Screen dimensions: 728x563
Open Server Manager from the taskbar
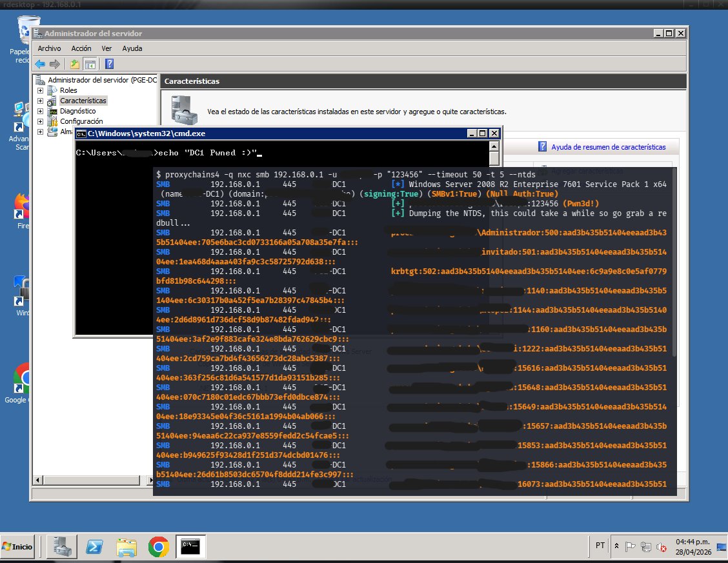coord(62,547)
